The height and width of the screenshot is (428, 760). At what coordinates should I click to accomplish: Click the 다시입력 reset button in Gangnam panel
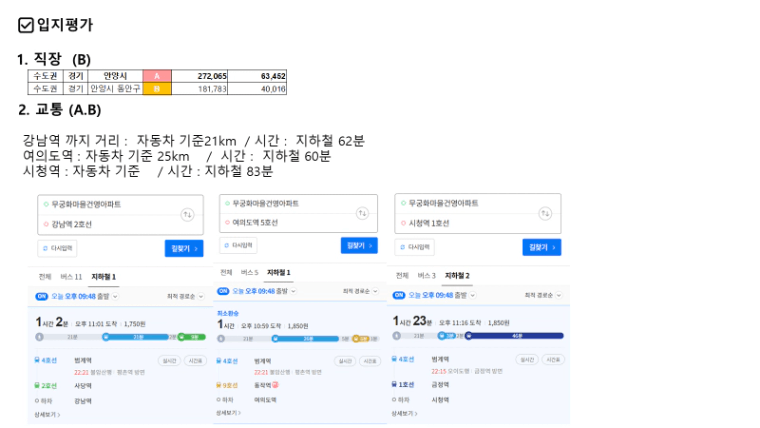[x=57, y=248]
